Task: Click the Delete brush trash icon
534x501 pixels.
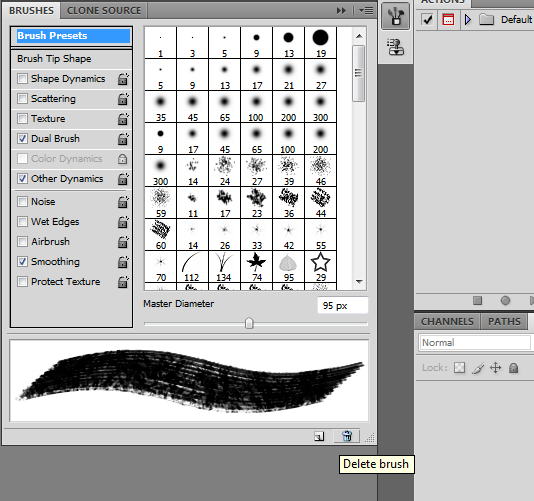Action: pos(347,436)
